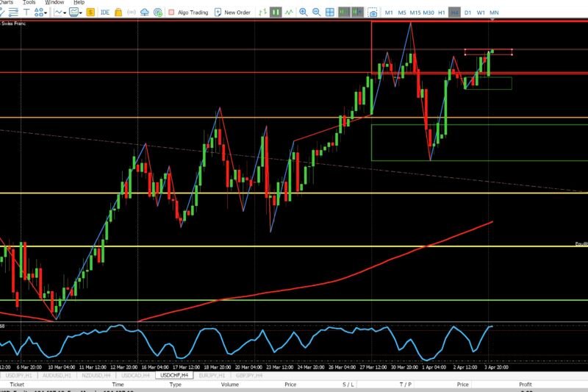
Task: Toggle Algo Trading on
Action: click(188, 13)
